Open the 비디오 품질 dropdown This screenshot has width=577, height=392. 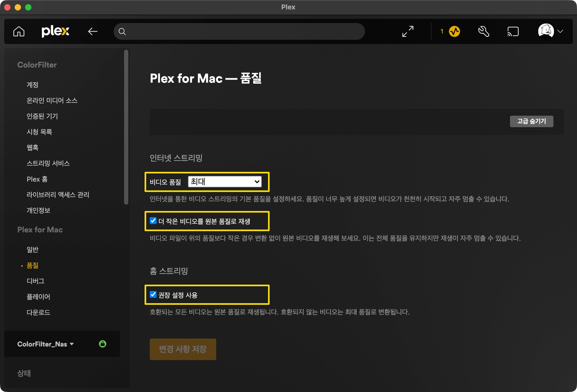pos(225,182)
